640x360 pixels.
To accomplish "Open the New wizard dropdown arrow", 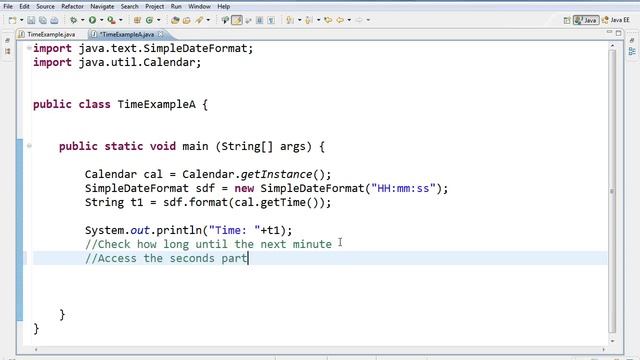I will 22,20.
